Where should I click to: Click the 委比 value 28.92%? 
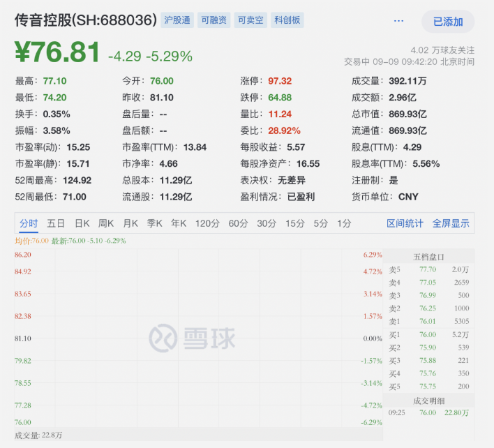[x=284, y=130]
